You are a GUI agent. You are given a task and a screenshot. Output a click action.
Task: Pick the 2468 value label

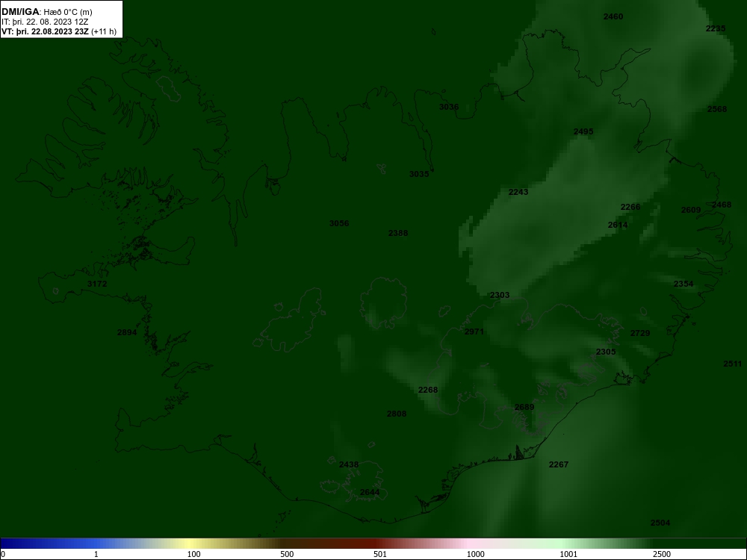tap(722, 205)
